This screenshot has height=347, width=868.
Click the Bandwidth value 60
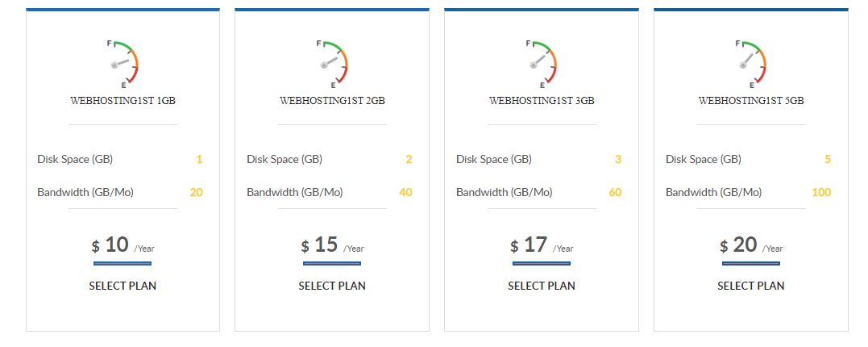tap(615, 192)
